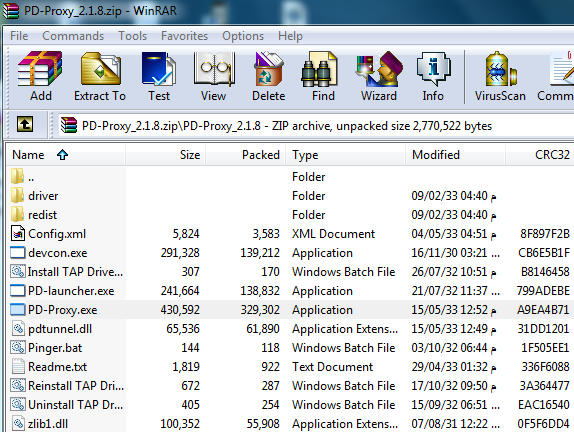Screen dimensions: 574x432
Task: Open the Find binoculars tool
Action: pyautogui.click(x=319, y=69)
